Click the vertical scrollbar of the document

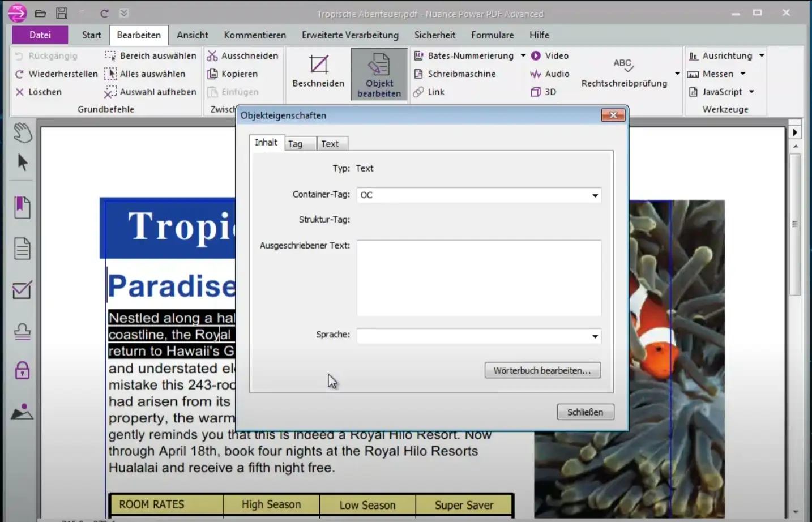point(795,224)
